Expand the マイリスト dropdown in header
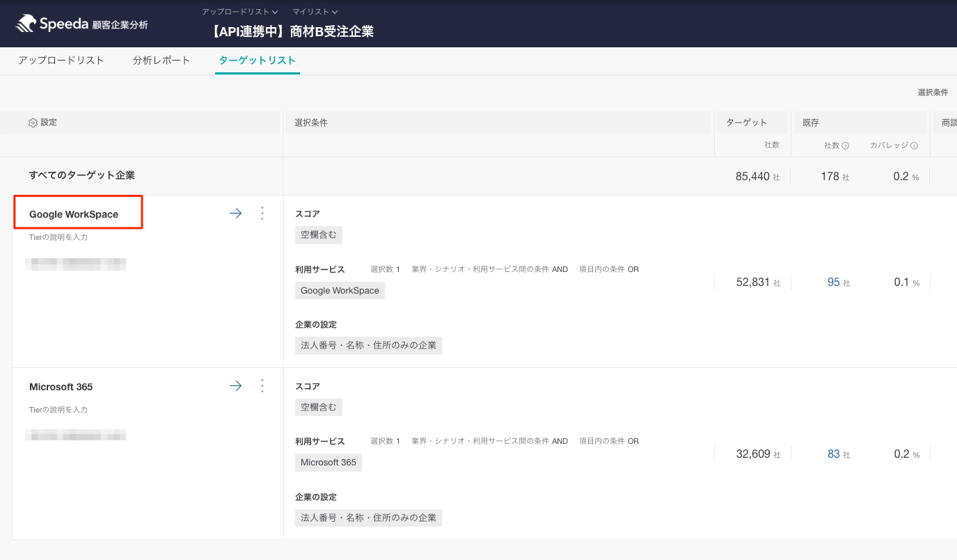Image resolution: width=957 pixels, height=560 pixels. pos(315,12)
